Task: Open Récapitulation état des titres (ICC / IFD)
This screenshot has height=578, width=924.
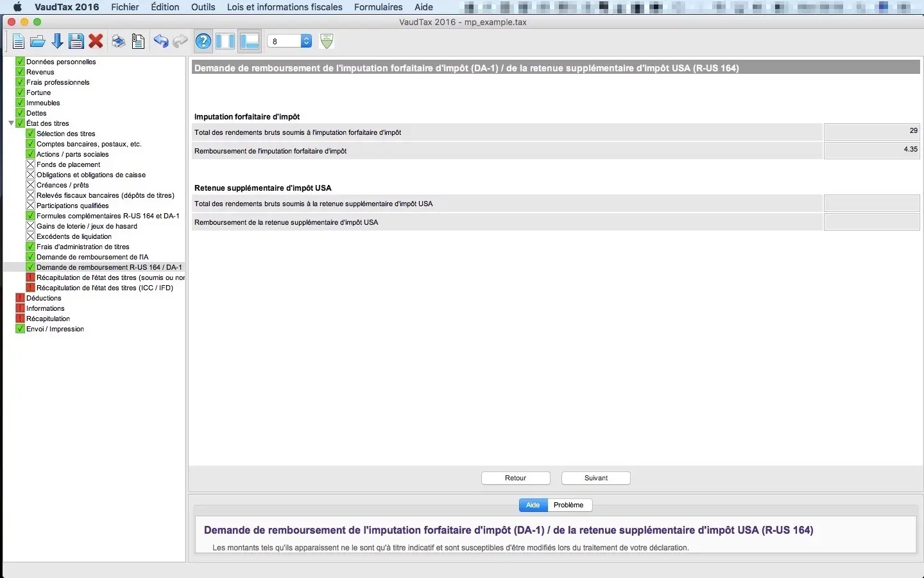Action: (105, 288)
